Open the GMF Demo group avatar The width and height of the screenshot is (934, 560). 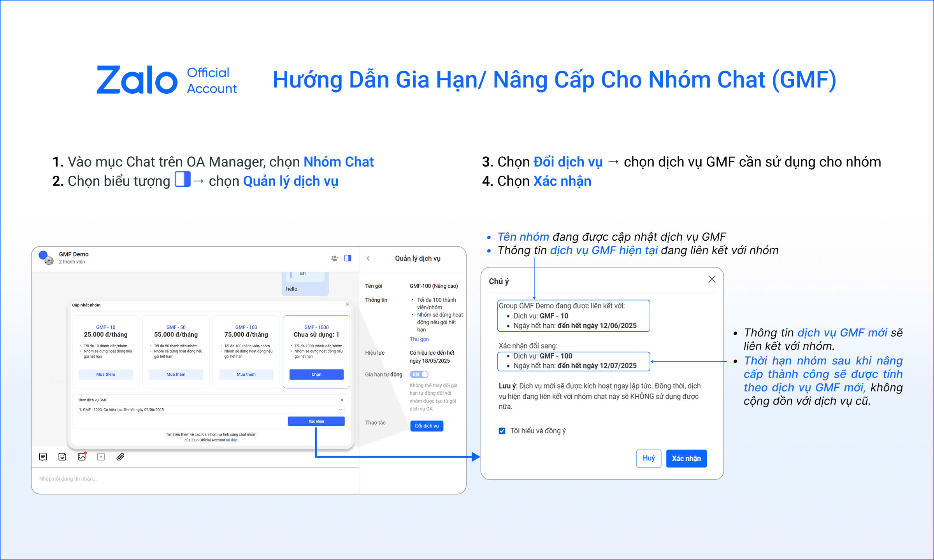(x=46, y=258)
